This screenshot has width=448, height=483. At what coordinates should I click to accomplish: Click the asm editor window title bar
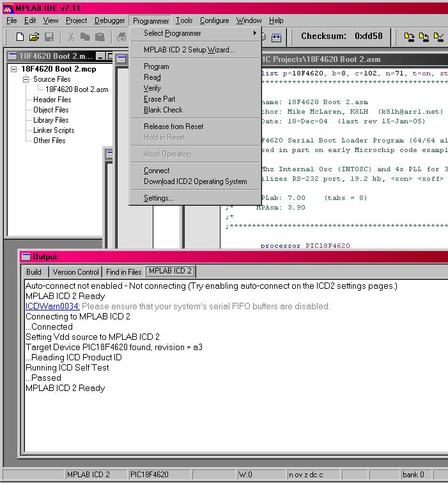tap(354, 59)
